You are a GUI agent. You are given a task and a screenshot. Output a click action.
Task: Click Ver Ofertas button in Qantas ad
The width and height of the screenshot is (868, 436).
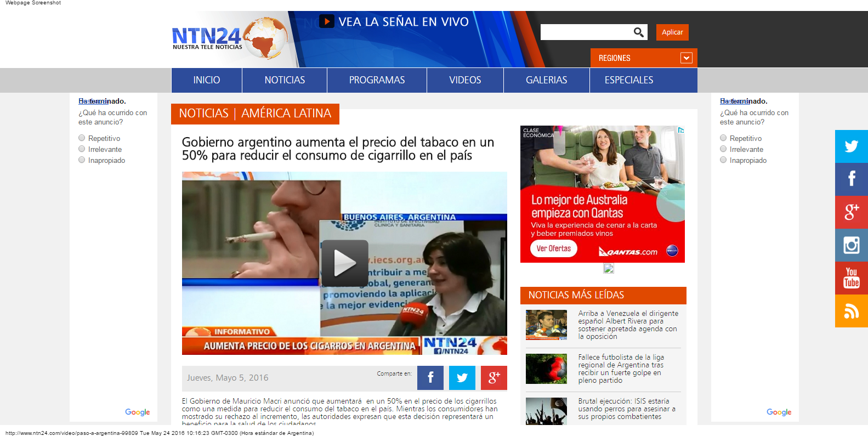(x=554, y=248)
